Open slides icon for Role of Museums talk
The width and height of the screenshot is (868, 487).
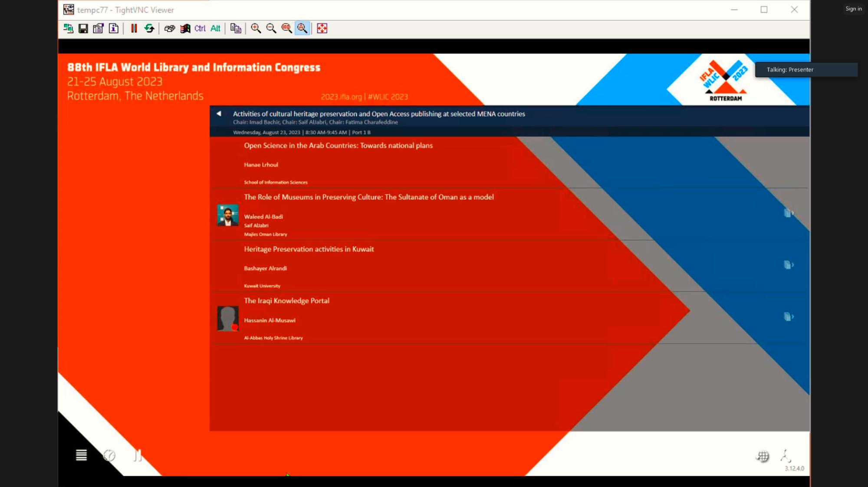click(x=789, y=213)
